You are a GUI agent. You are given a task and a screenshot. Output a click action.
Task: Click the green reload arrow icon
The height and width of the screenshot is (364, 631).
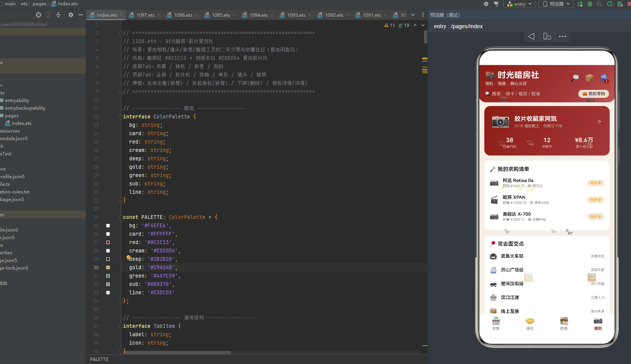610,4
